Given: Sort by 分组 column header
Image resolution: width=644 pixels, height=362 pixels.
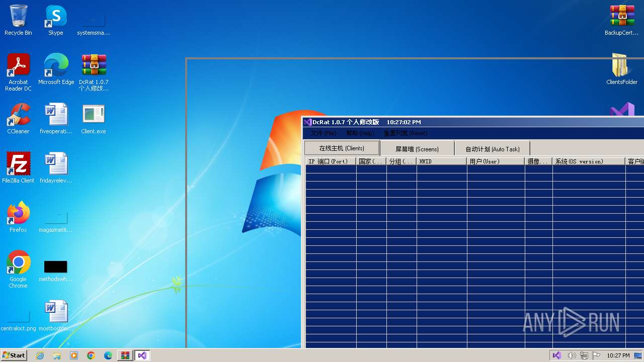Looking at the screenshot, I should tap(401, 161).
